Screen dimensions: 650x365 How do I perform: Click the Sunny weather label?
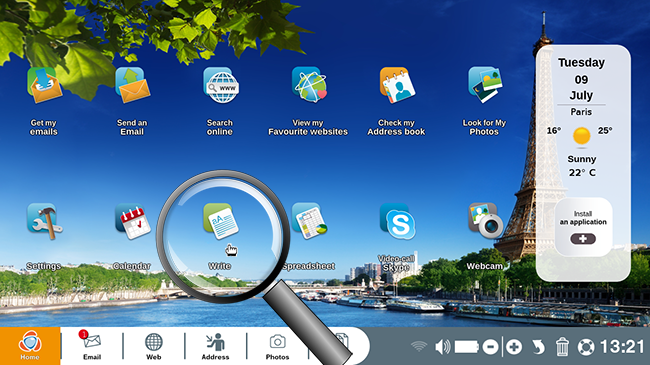click(x=582, y=159)
